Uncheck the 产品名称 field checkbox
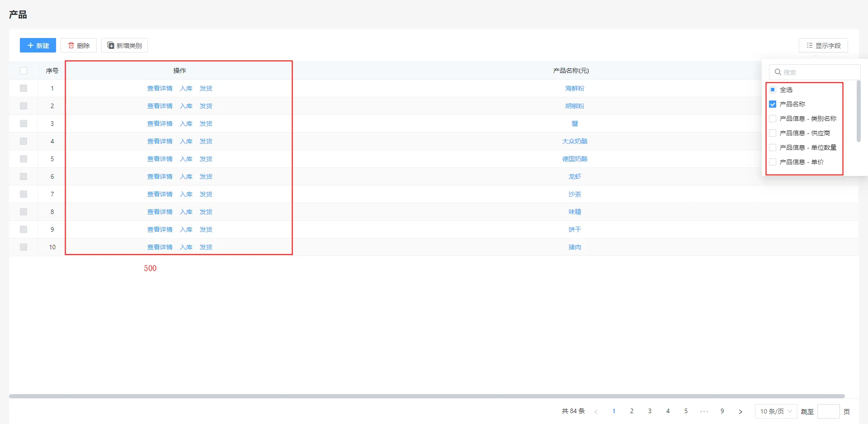The width and height of the screenshot is (868, 424). click(x=773, y=104)
